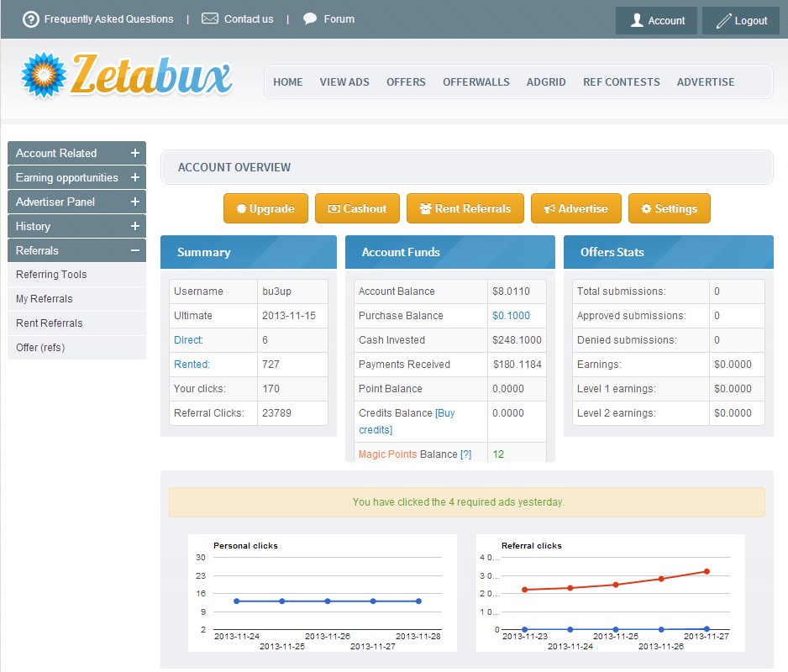Click the Total submissions label

pos(621,291)
